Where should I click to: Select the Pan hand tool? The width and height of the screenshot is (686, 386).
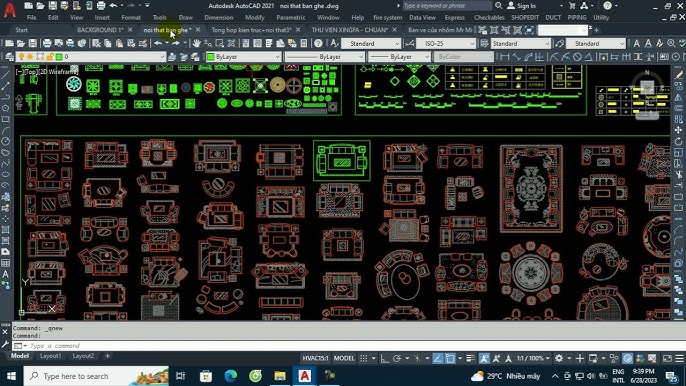(x=196, y=43)
